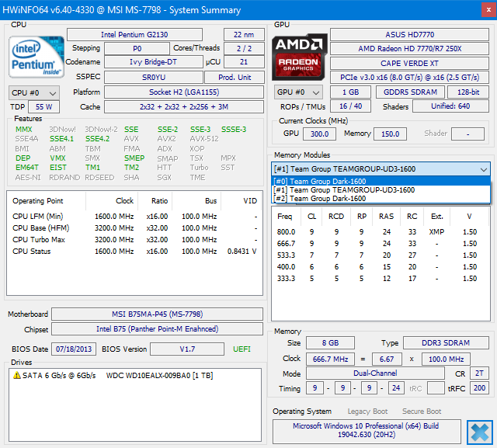Click the Intel Pentium inside logo
The image size is (497, 448).
point(36,57)
